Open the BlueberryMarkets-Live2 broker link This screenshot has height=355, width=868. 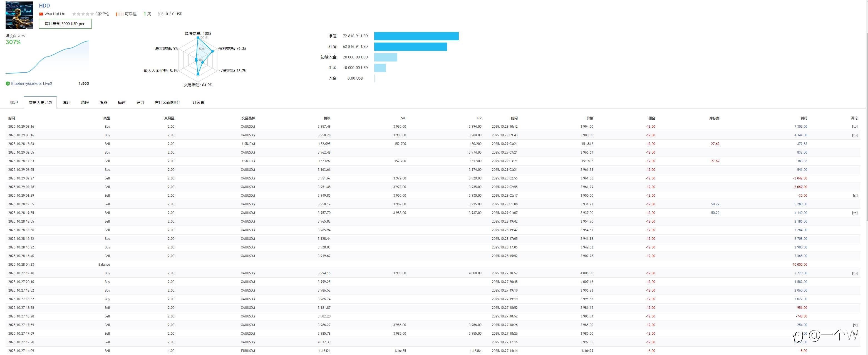click(31, 84)
